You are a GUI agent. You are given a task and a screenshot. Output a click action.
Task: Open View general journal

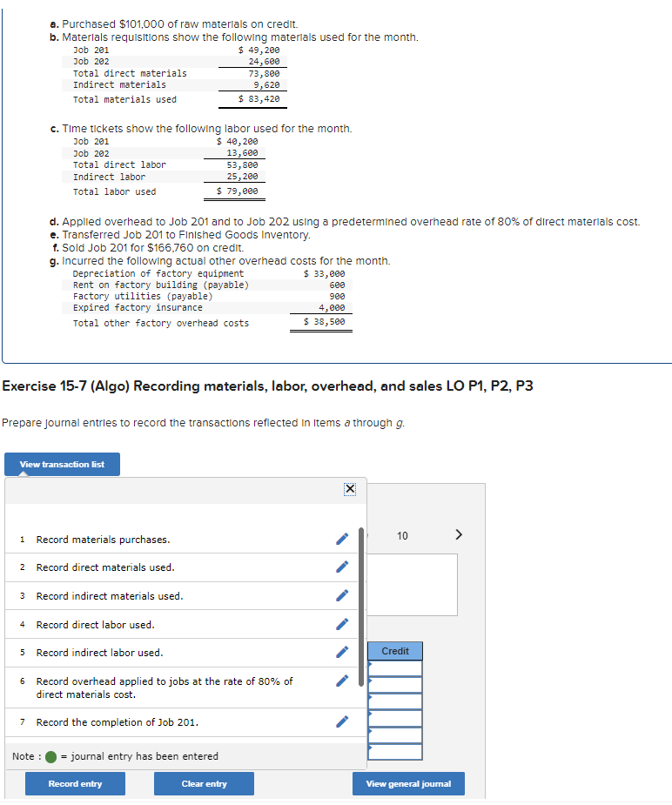point(408,783)
